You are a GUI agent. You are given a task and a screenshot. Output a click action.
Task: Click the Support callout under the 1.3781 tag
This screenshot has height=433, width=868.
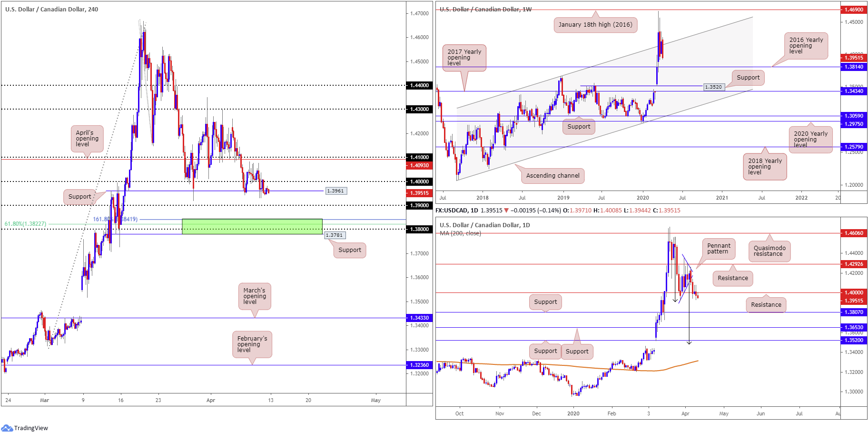tap(350, 250)
